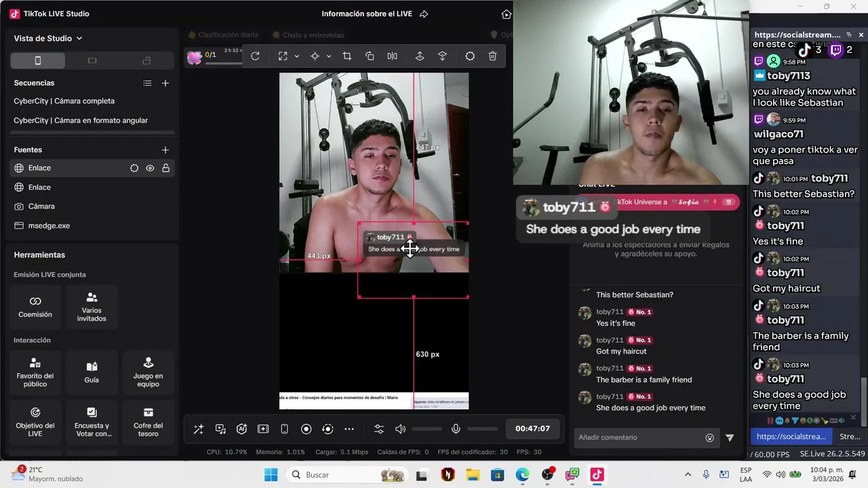Click the Añadir comentario input field
Viewport: 868px width, 488px height.
[637, 438]
